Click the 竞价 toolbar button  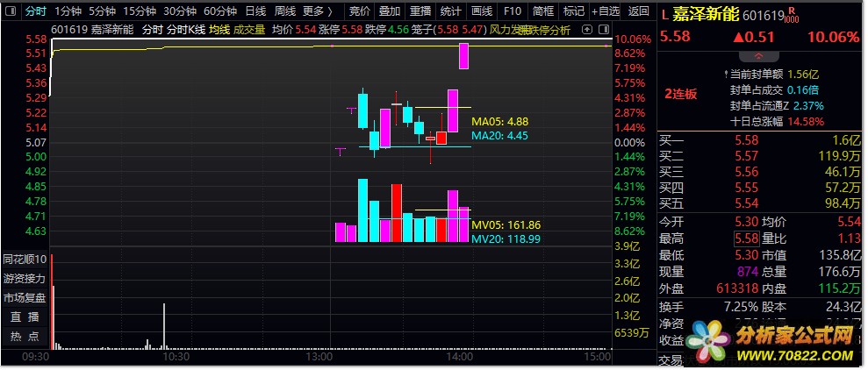pyautogui.click(x=360, y=11)
